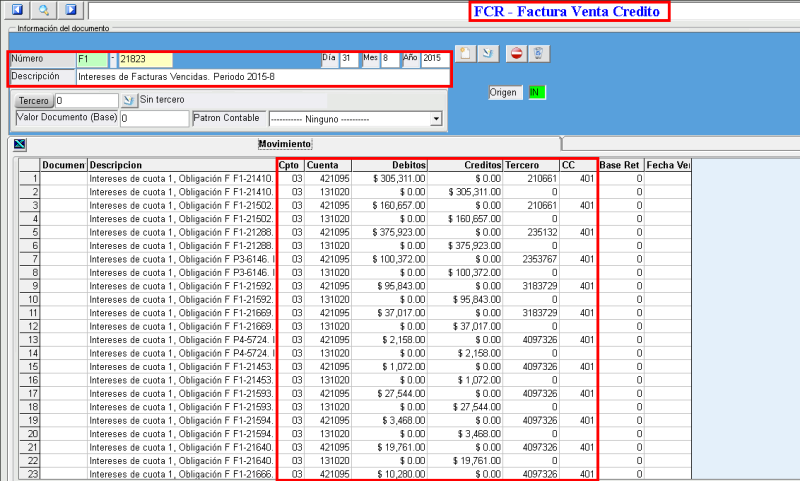Screen dimensions: 800x481
Task: Click the green IN origin box
Action: [x=537, y=93]
